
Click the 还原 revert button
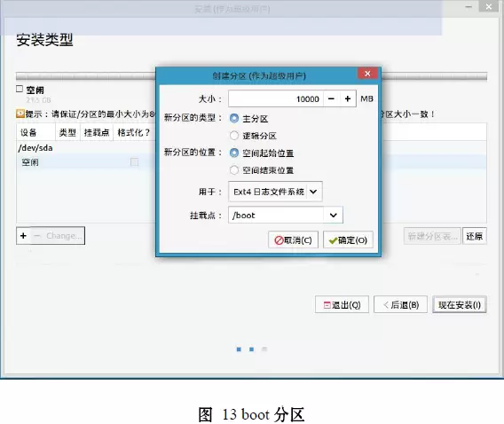[x=475, y=237]
